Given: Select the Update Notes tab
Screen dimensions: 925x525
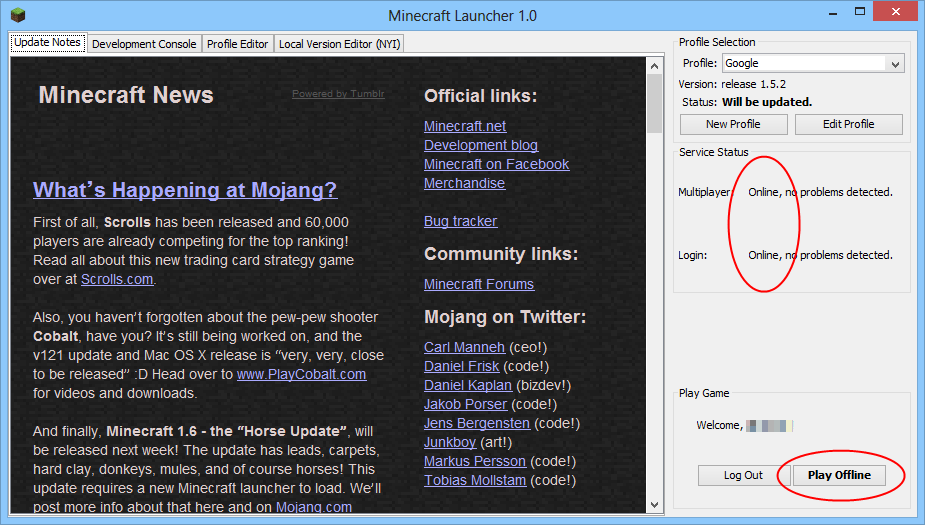Looking at the screenshot, I should click(x=47, y=43).
